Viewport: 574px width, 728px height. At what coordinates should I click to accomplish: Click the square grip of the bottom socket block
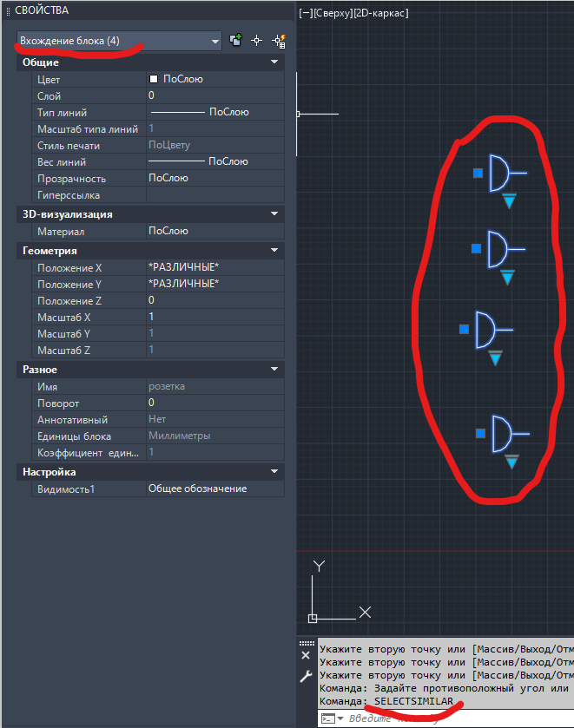pos(480,433)
